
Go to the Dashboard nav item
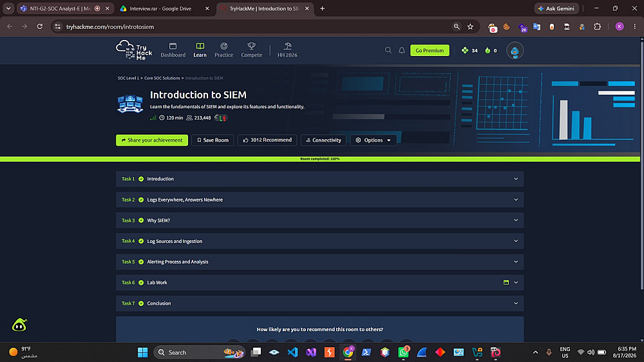[173, 50]
